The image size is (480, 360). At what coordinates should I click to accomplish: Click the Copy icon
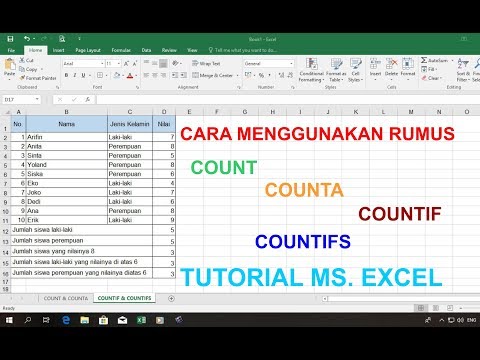[x=22, y=69]
